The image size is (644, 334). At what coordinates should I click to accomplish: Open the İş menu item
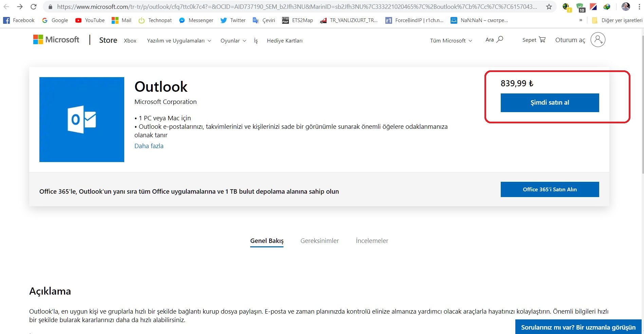[x=256, y=41]
